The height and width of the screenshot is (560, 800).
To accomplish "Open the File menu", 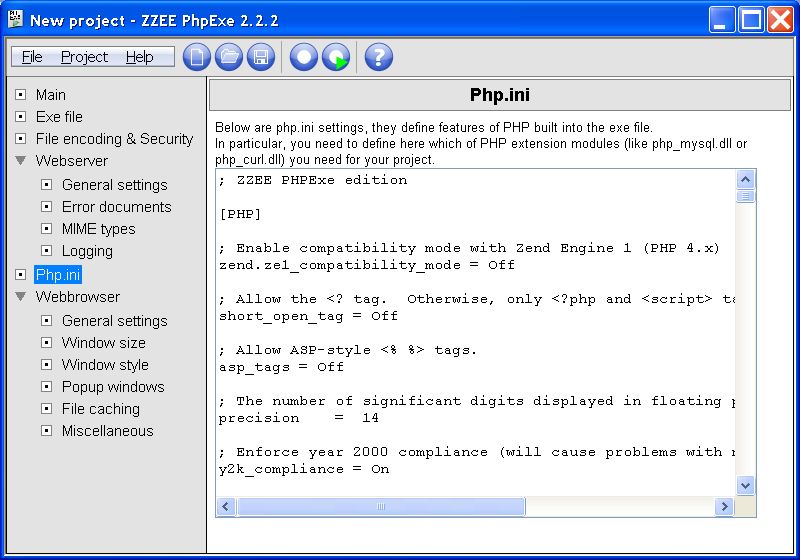I will point(32,57).
